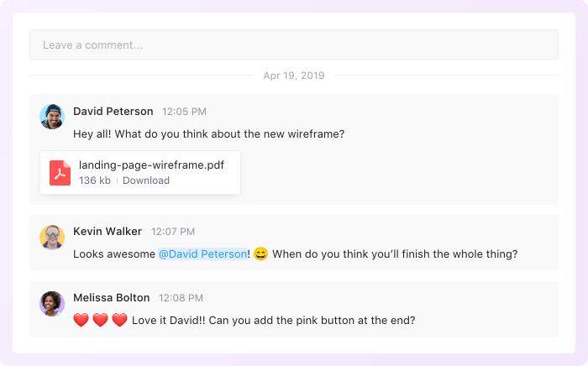Viewport: 588px width, 366px height.
Task: Click the 12:08 PM timestamp
Action: click(x=181, y=298)
